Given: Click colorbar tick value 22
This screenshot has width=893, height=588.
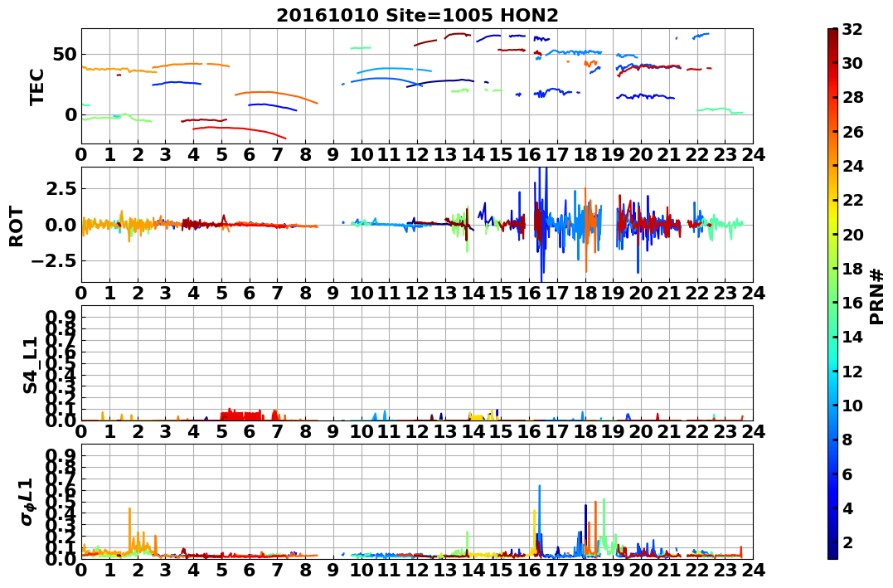Looking at the screenshot, I should pyautogui.click(x=852, y=200).
